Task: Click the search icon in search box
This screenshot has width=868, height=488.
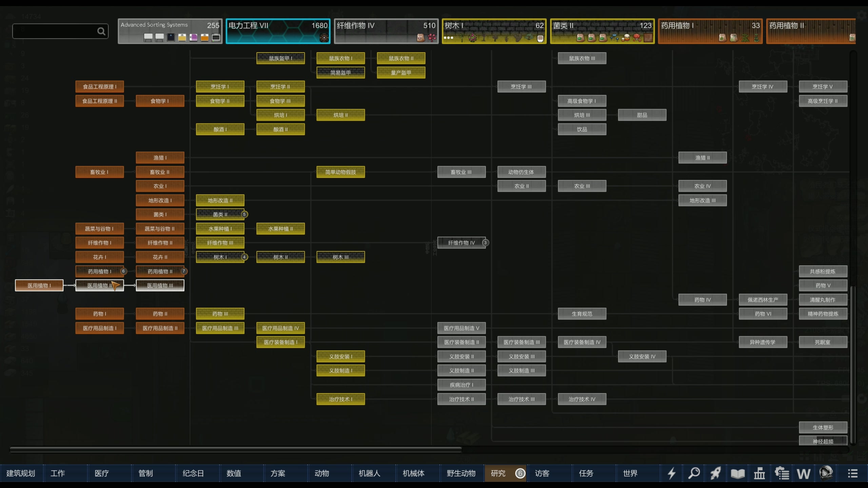Action: click(101, 31)
